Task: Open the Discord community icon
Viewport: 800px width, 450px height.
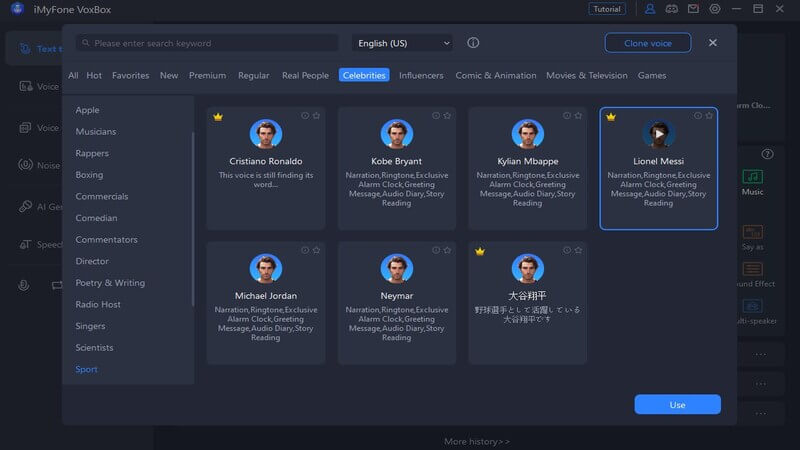Action: (x=671, y=9)
